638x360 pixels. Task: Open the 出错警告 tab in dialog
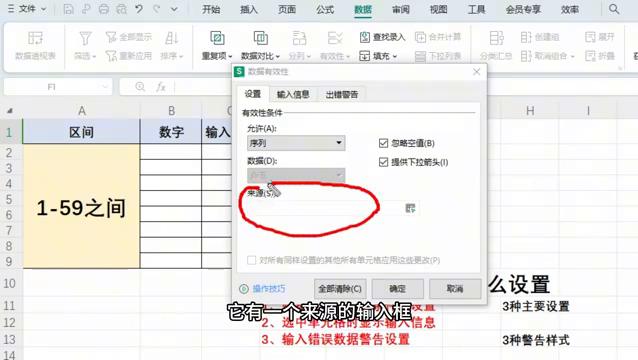[342, 94]
